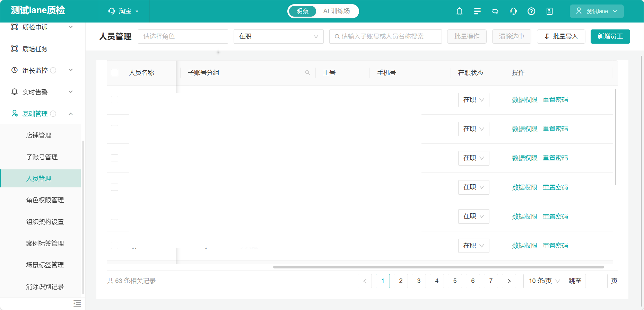Open the 测试lane account dropdown
Viewport: 644px width, 310px height.
click(597, 11)
